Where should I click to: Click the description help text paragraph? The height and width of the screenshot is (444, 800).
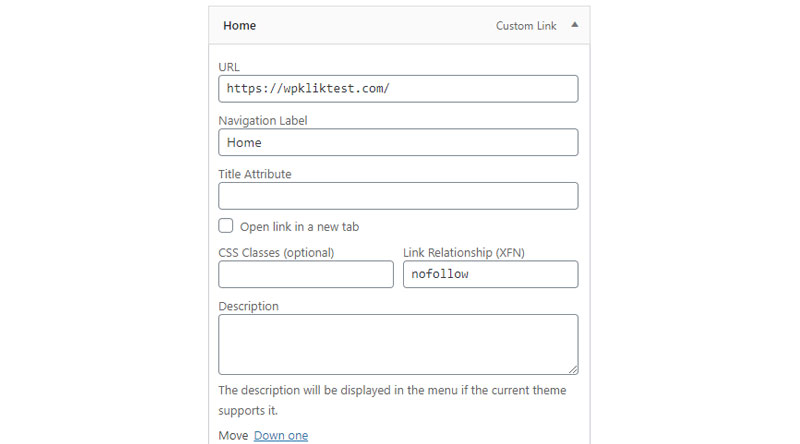click(392, 400)
